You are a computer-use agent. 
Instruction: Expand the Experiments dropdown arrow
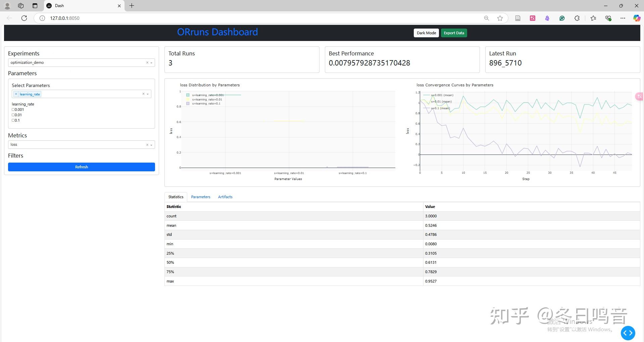tap(151, 63)
